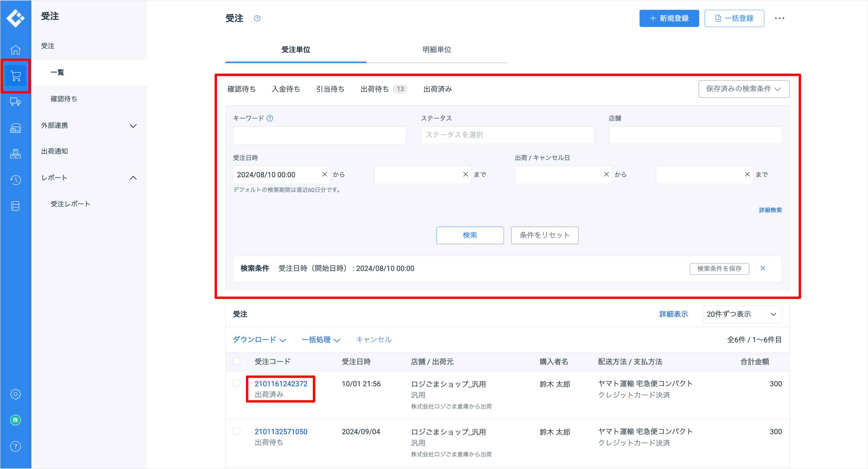Select 受注 heading item in sidebar
This screenshot has height=469, width=868.
point(89,46)
